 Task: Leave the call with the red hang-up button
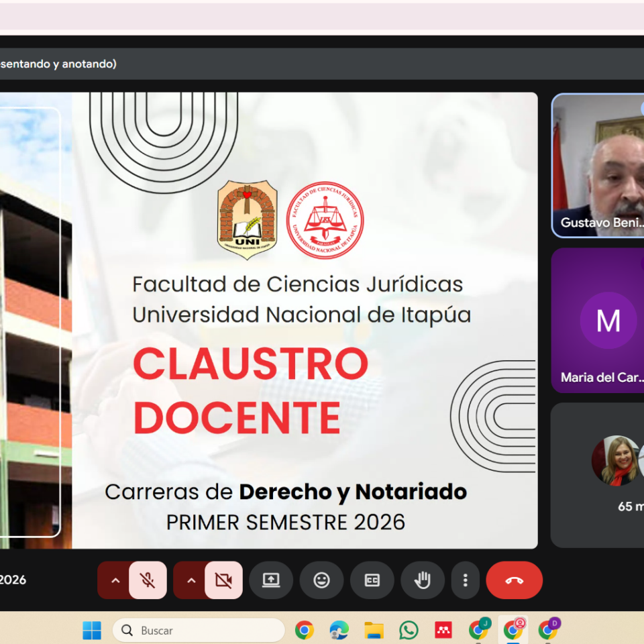point(515,580)
